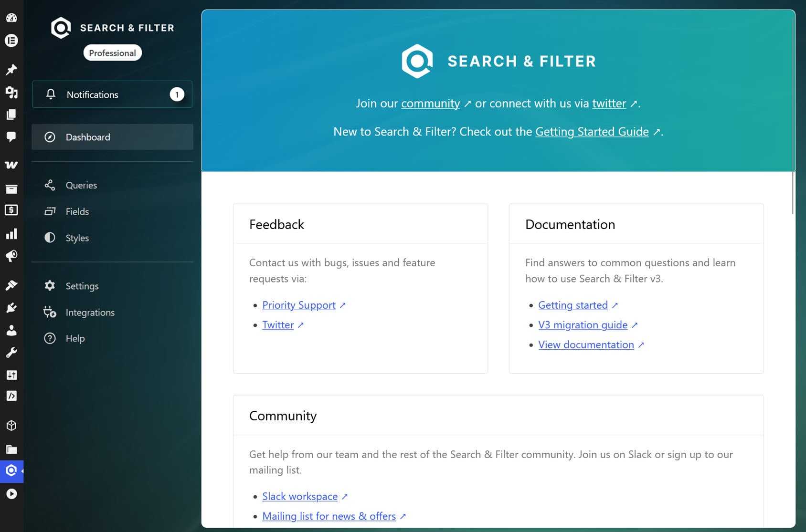This screenshot has height=532, width=806.
Task: Open the Media library icon
Action: (x=11, y=92)
